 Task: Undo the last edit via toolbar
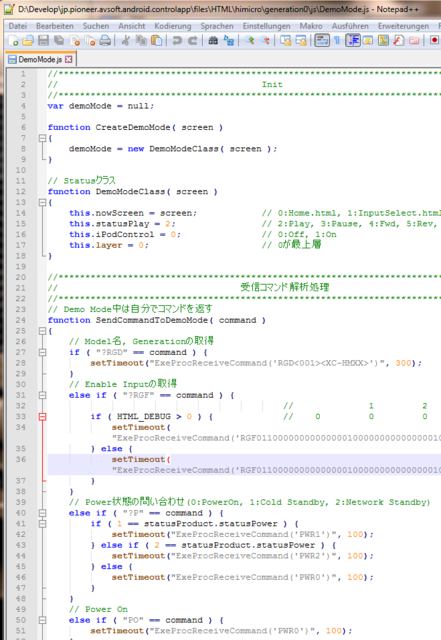(x=177, y=40)
